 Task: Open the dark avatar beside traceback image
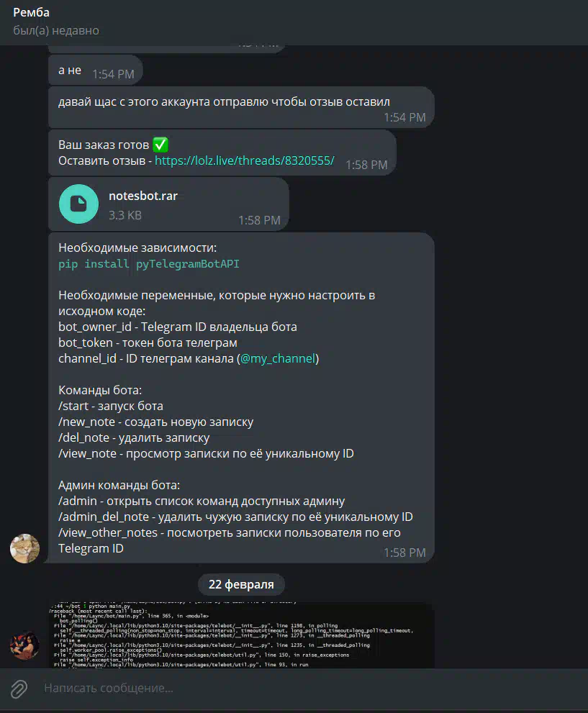(24, 645)
